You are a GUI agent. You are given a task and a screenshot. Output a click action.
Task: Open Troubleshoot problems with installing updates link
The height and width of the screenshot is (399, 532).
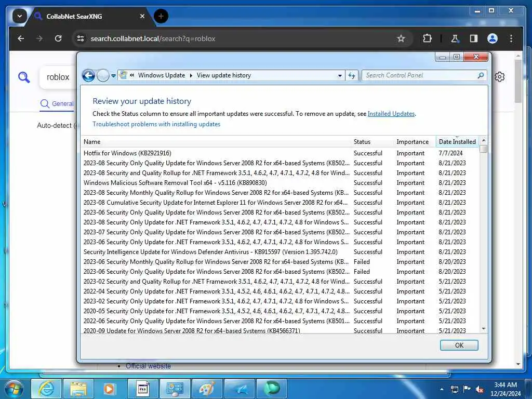pyautogui.click(x=156, y=124)
